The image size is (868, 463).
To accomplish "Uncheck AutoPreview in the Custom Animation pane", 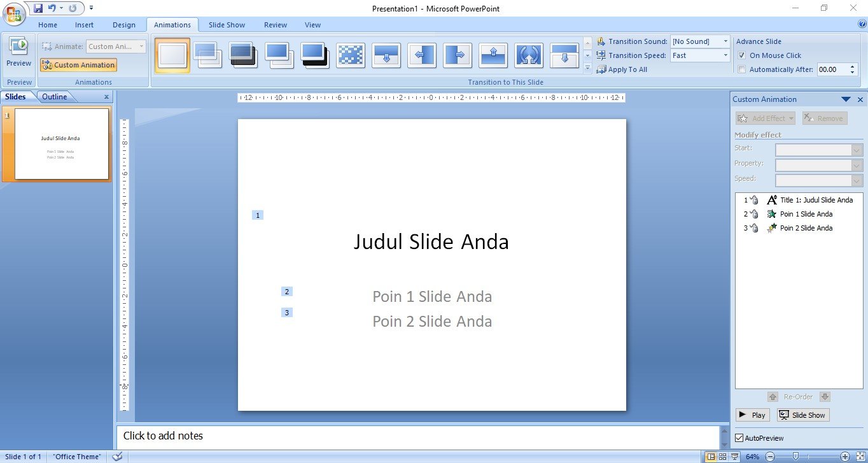I will 739,438.
